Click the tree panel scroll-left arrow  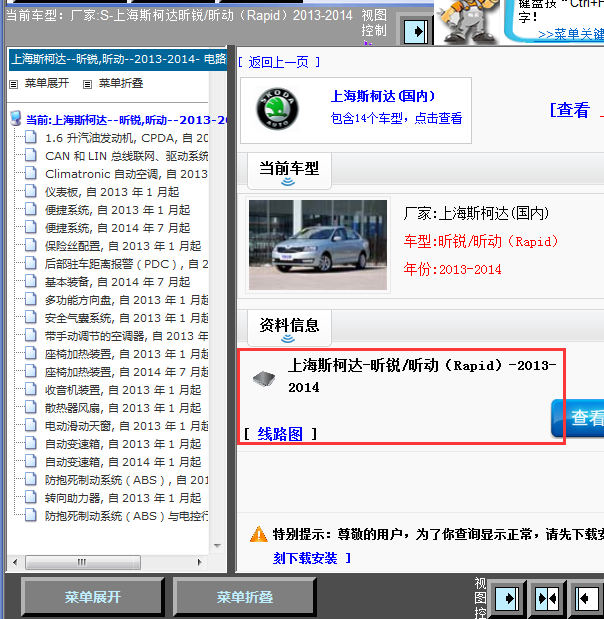(x=15, y=562)
